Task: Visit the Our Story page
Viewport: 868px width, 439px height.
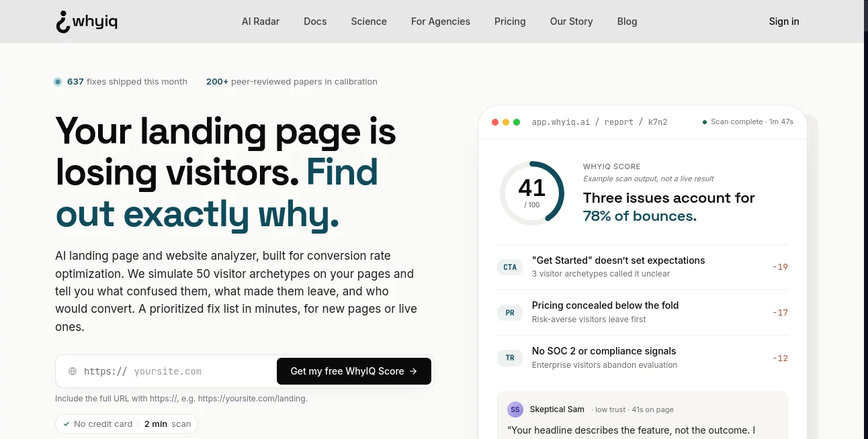Action: point(572,21)
